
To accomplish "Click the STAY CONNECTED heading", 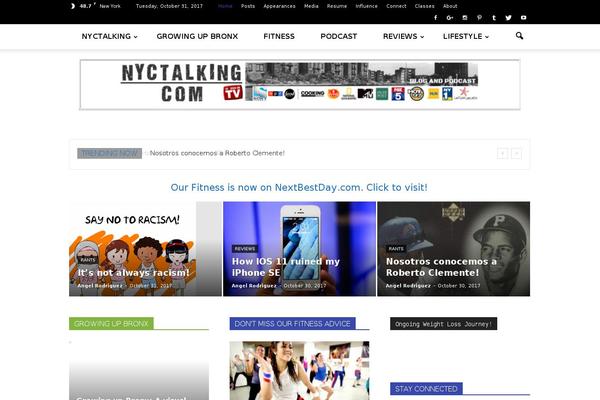I will click(426, 389).
